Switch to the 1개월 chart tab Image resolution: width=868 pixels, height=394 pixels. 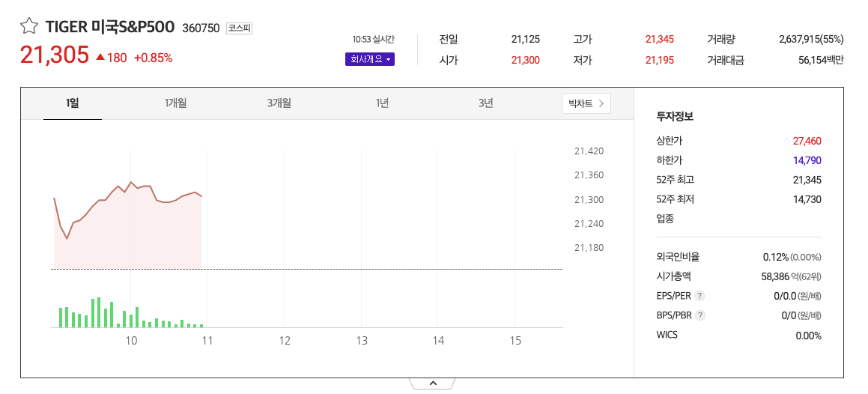click(x=175, y=103)
